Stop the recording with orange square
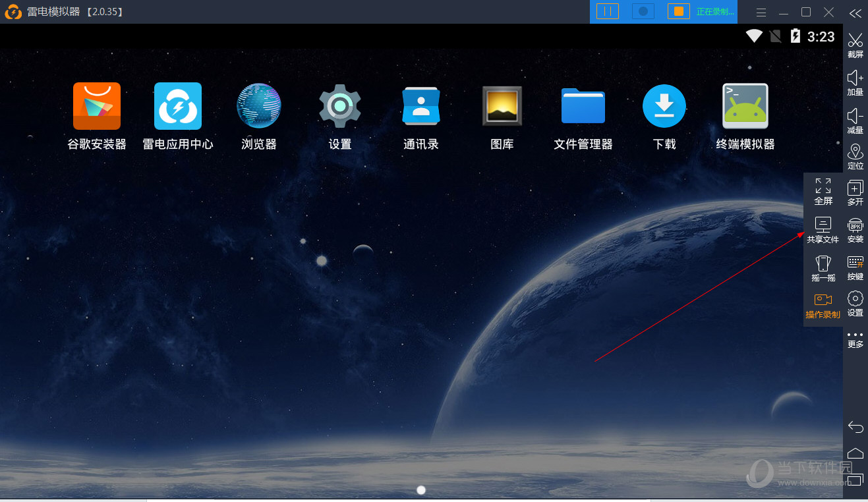Viewport: 868px width, 502px height. [x=679, y=11]
